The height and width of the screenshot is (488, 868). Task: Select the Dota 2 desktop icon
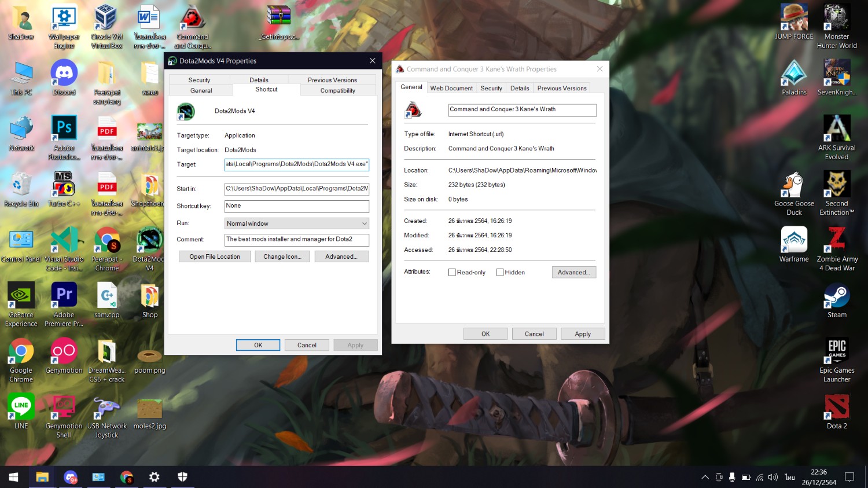837,412
